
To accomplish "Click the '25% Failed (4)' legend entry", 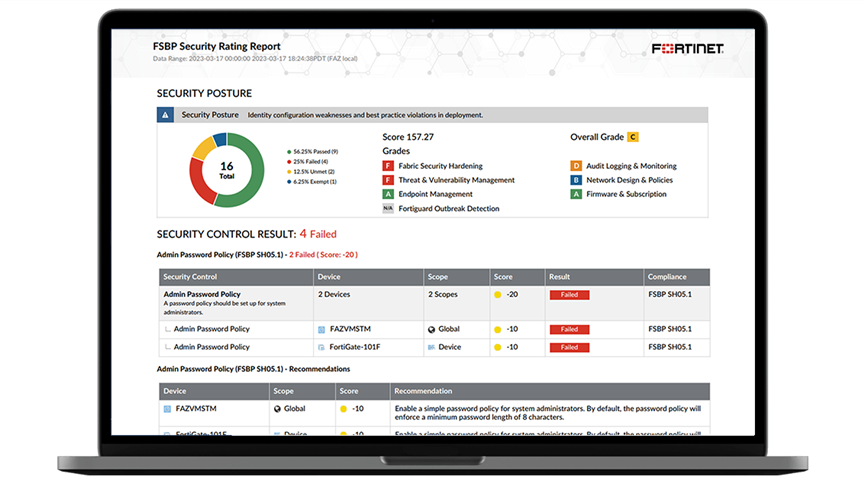I will point(307,161).
